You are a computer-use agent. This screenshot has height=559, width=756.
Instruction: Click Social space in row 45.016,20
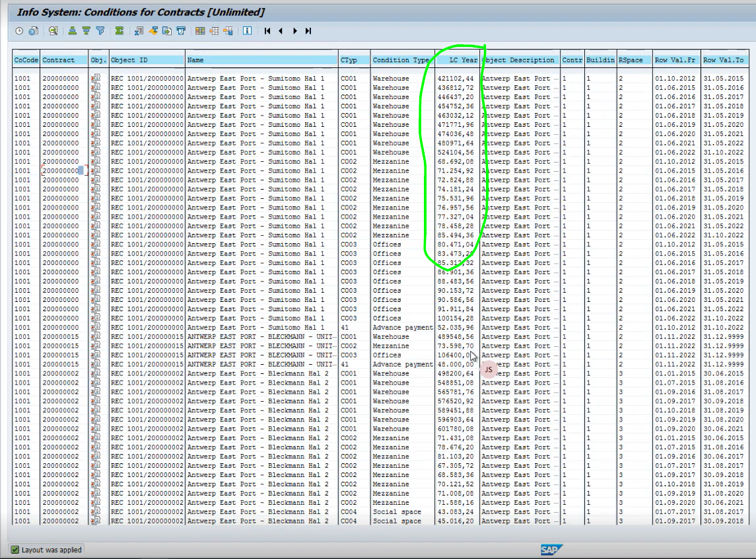tap(397, 521)
